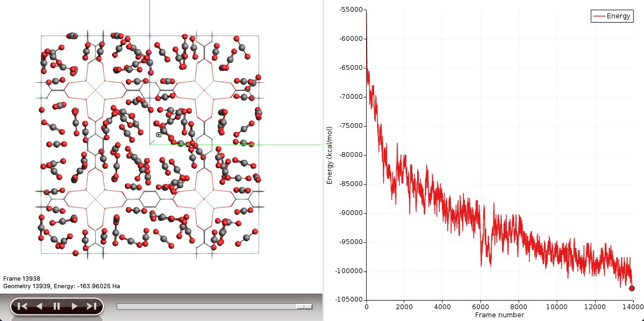Click the 12000 tick on the x-axis
The image size is (644, 321).
click(594, 306)
